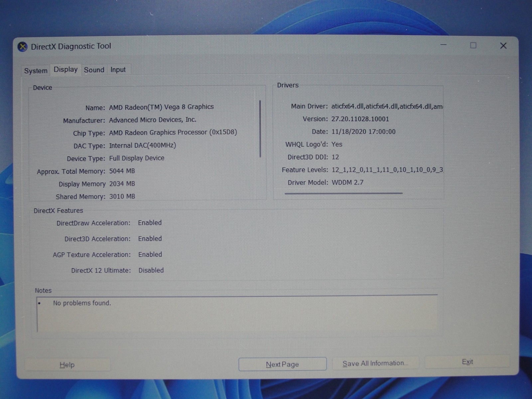532x399 pixels.
Task: Click the 'No problems found.' note
Action: click(x=82, y=303)
